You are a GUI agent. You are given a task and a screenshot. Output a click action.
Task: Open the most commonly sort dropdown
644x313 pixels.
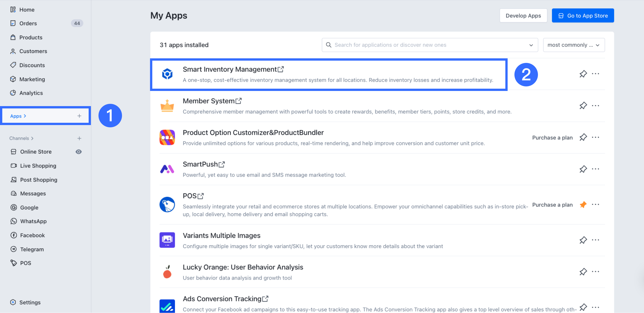pos(574,45)
